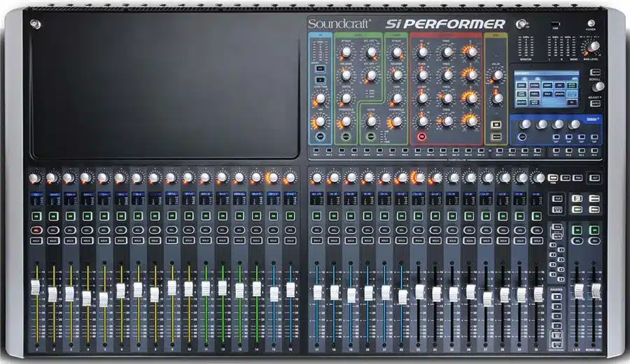Toggle the ON button above the L&R fader

click(x=577, y=230)
